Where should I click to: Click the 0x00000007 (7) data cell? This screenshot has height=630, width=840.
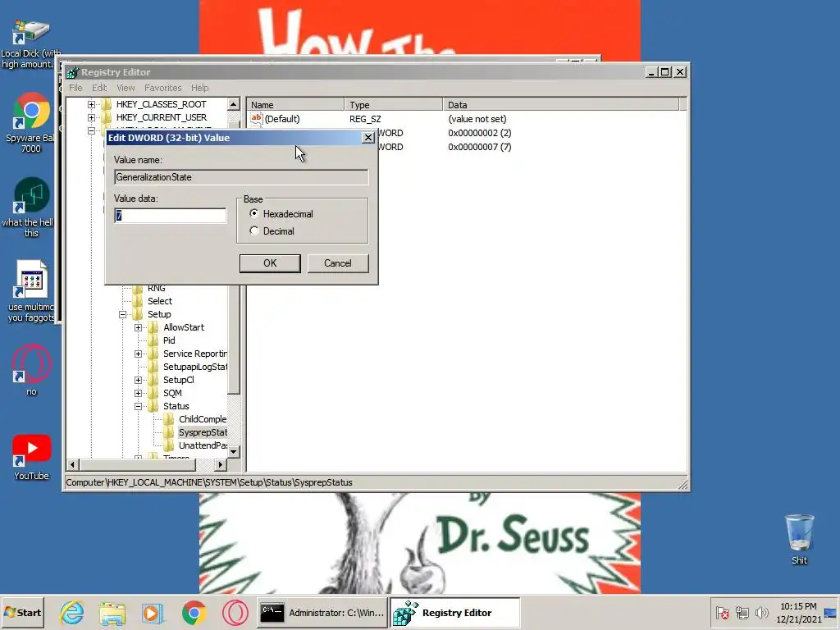pos(479,147)
